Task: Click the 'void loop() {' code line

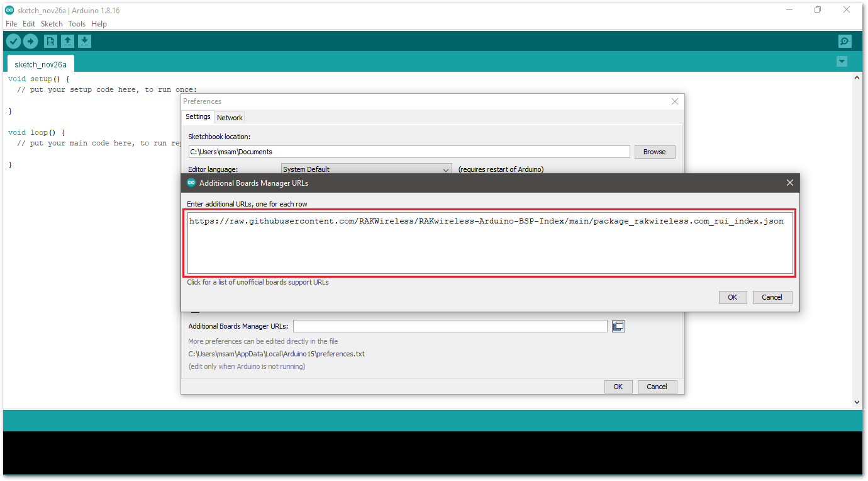Action: pos(36,133)
